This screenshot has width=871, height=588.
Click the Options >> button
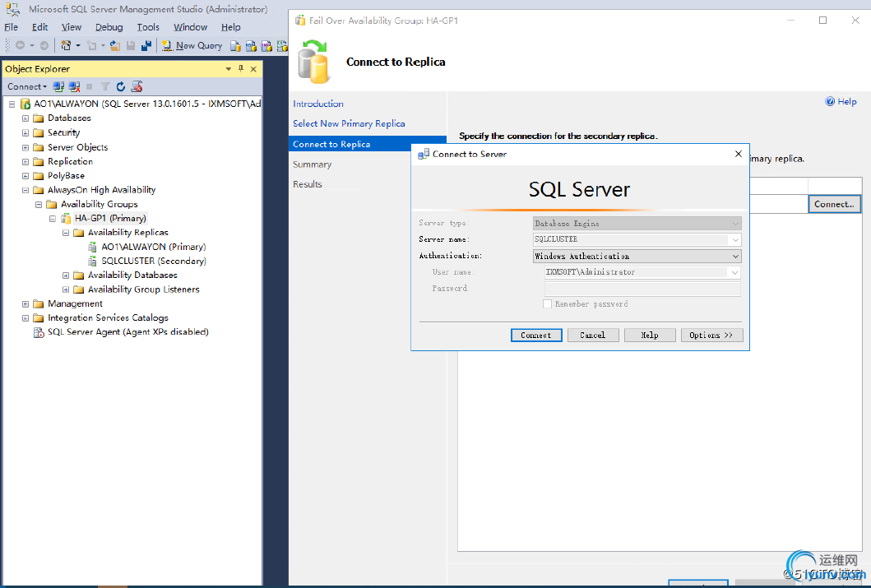711,336
